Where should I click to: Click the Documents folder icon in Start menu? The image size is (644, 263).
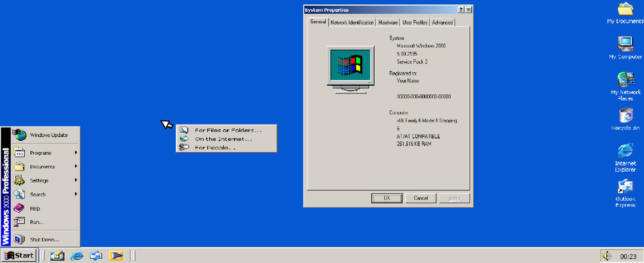coord(19,167)
